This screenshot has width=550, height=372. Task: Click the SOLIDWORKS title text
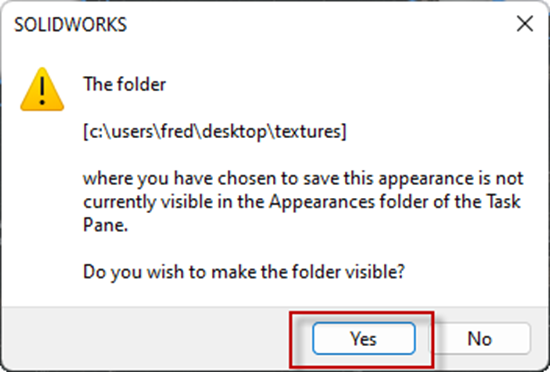[70, 25]
